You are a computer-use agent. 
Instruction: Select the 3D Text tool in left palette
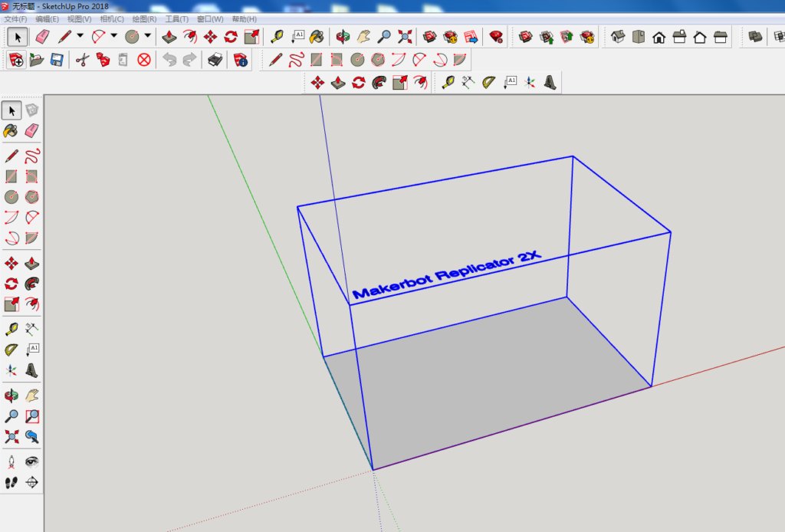(x=31, y=370)
